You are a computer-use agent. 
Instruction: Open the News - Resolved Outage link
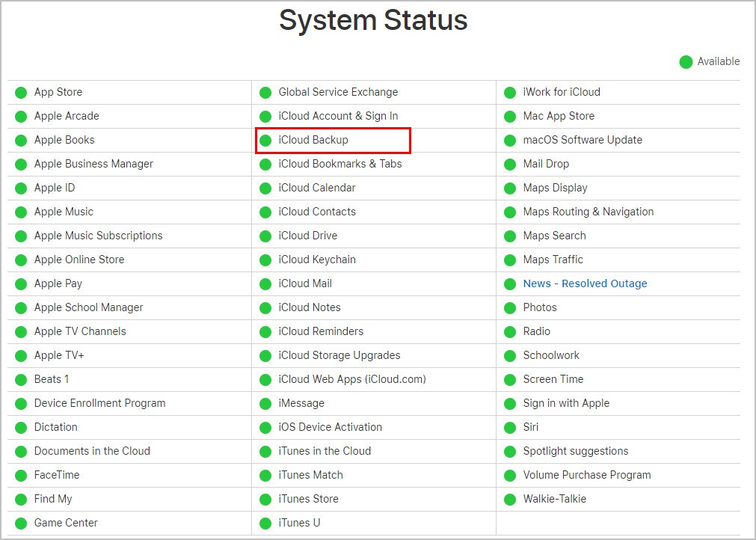click(x=585, y=283)
